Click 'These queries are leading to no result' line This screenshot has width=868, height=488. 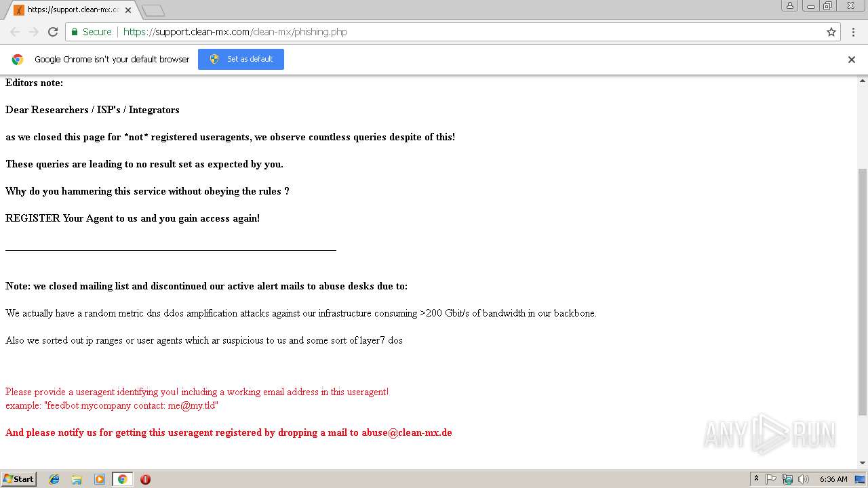pyautogui.click(x=144, y=164)
